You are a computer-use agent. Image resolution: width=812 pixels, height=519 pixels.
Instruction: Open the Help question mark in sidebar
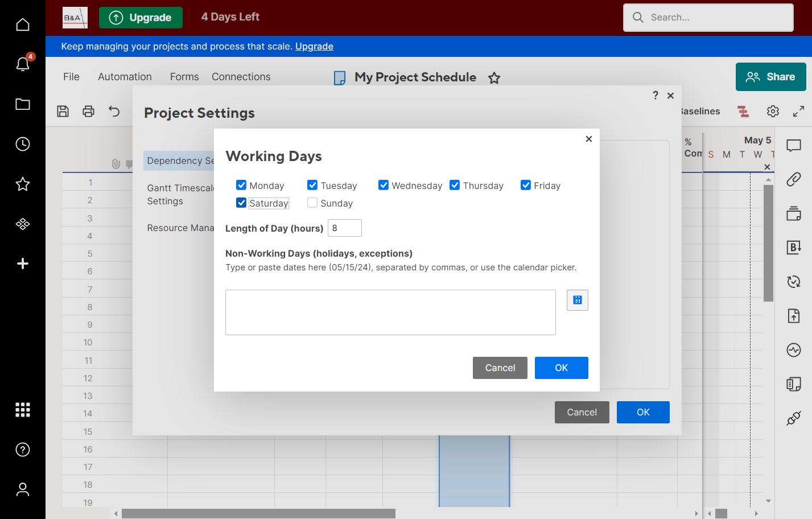(23, 450)
